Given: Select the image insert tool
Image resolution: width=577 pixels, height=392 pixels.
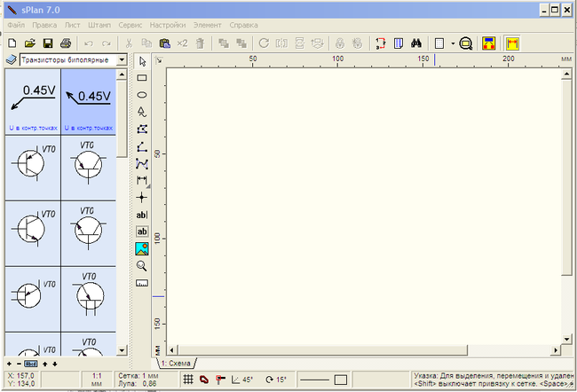Looking at the screenshot, I should click(142, 248).
